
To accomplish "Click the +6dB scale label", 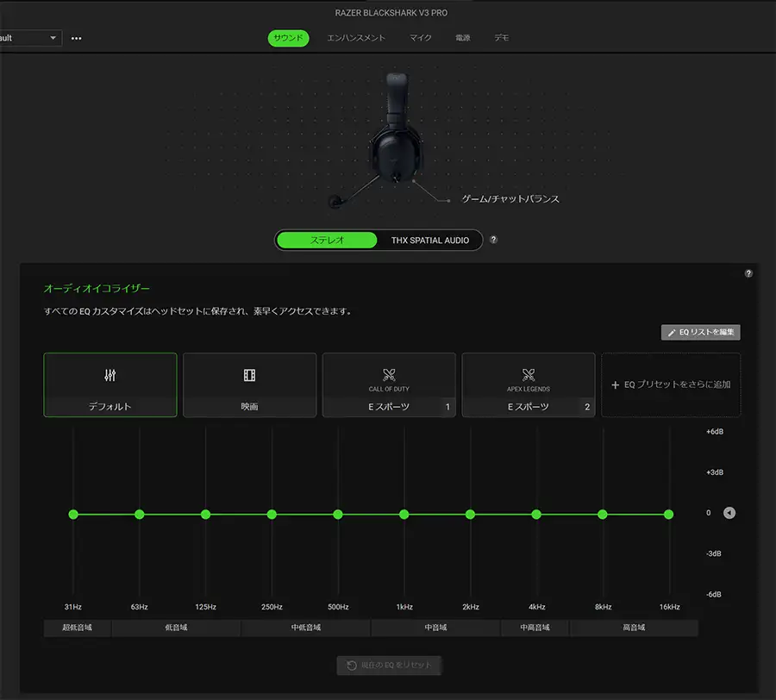I will (x=715, y=432).
